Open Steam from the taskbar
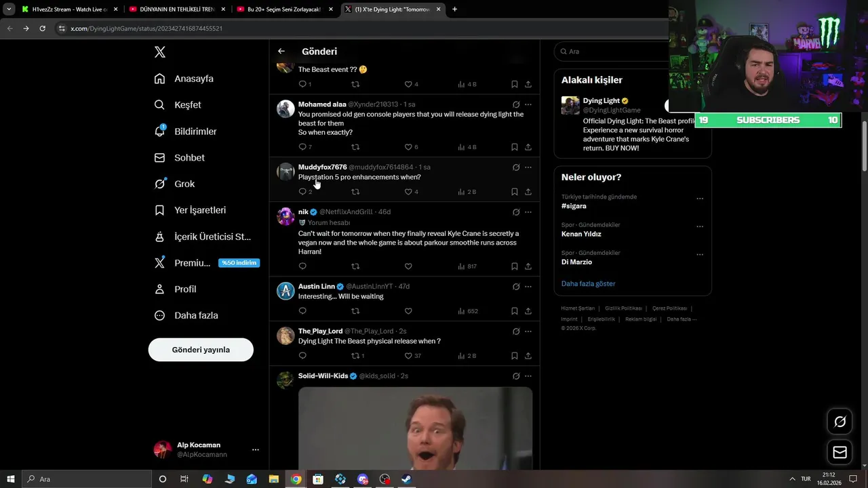Viewport: 868px width, 488px height. [x=406, y=479]
